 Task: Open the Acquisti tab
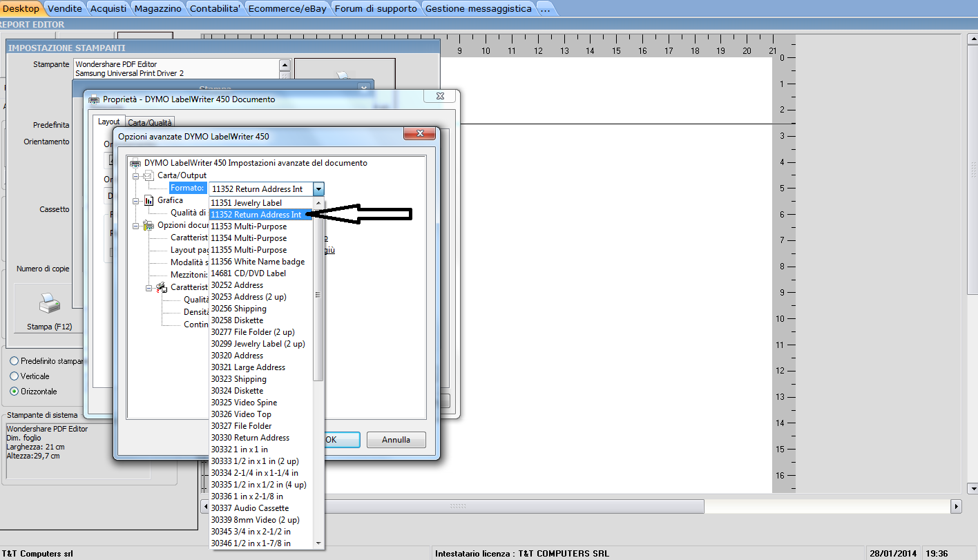pos(108,8)
